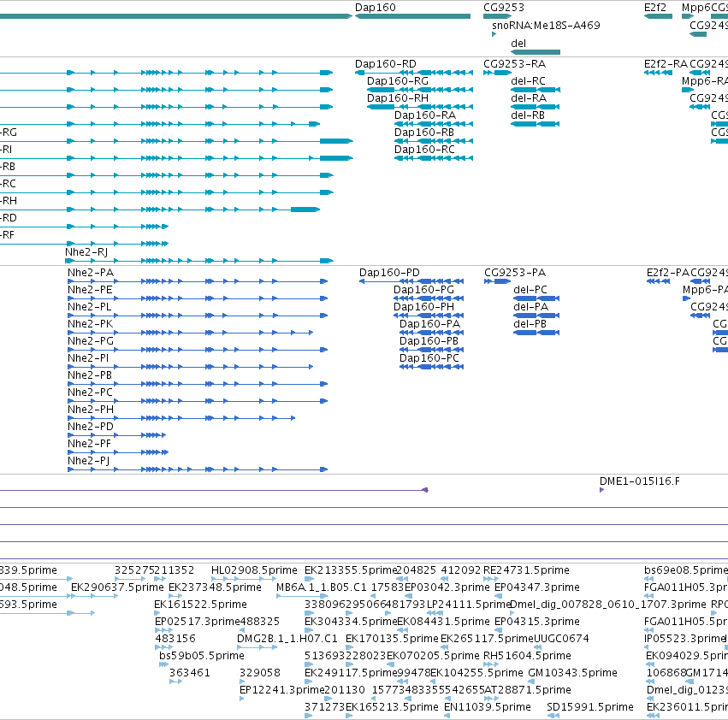This screenshot has width=728, height=720.
Task: Select EST EP04347.3prime
Action: [x=537, y=587]
